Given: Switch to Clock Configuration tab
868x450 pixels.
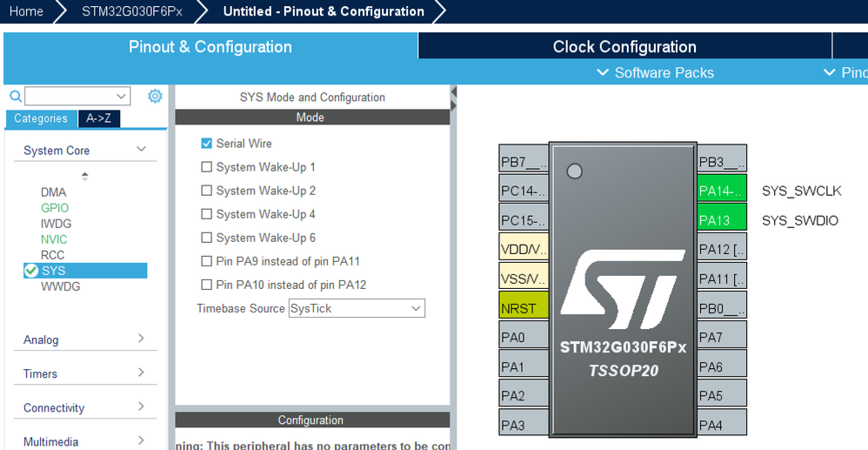Looking at the screenshot, I should [624, 46].
